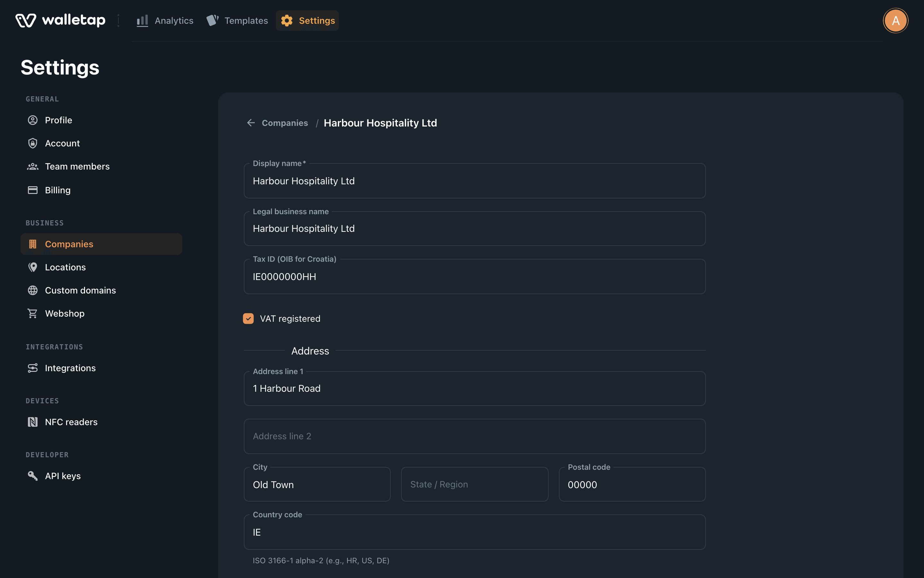Go back using the arrow icon
The image size is (924, 578).
(251, 123)
